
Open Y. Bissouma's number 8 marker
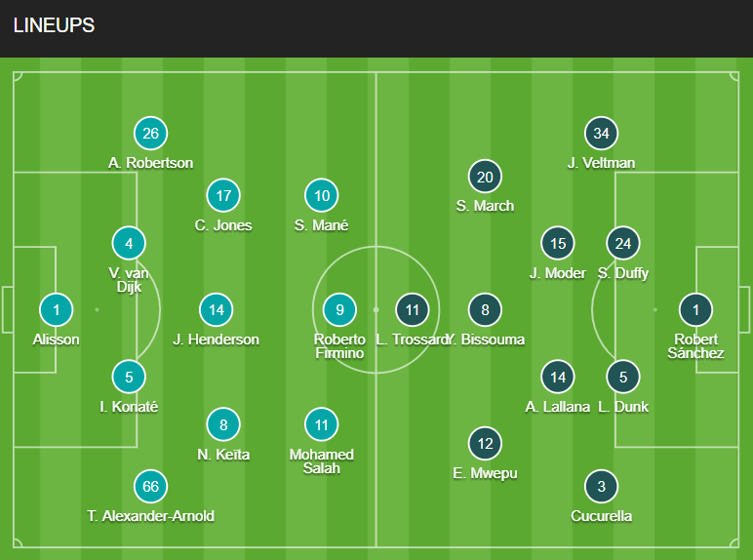coord(485,310)
